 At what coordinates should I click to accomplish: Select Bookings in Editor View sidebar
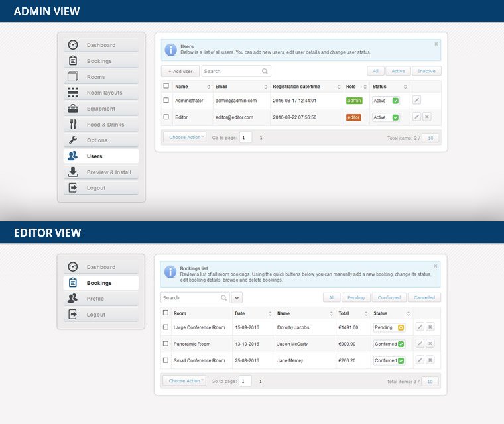coord(101,283)
